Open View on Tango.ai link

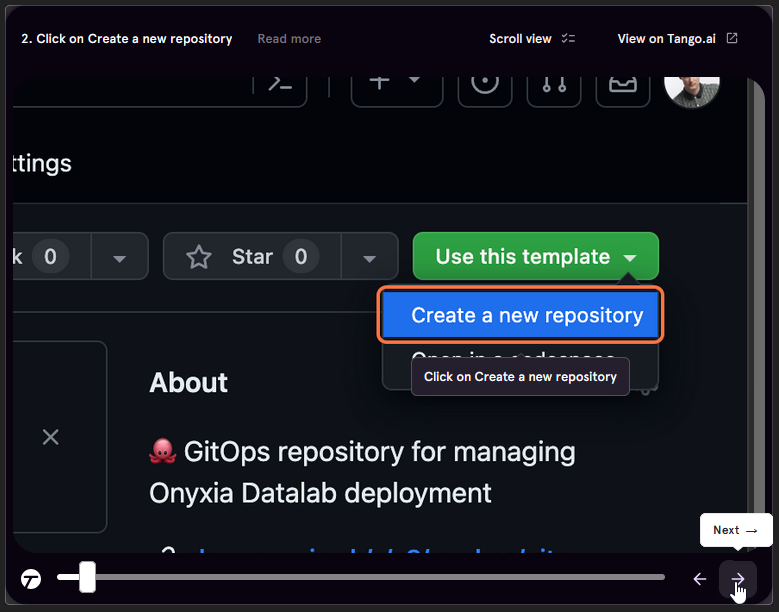(x=677, y=39)
